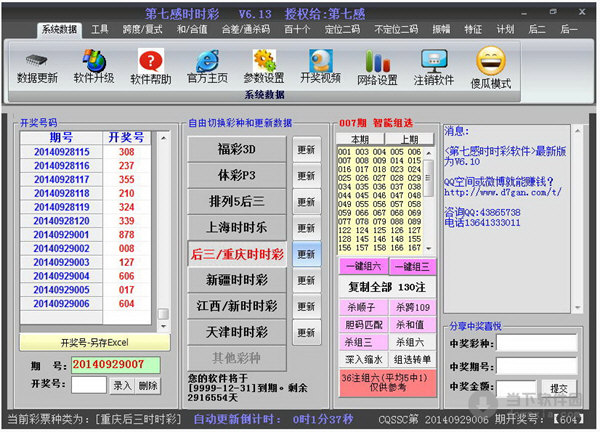The width and height of the screenshot is (600, 432).
Task: Open 软件帮助 help icon
Action: click(x=151, y=67)
